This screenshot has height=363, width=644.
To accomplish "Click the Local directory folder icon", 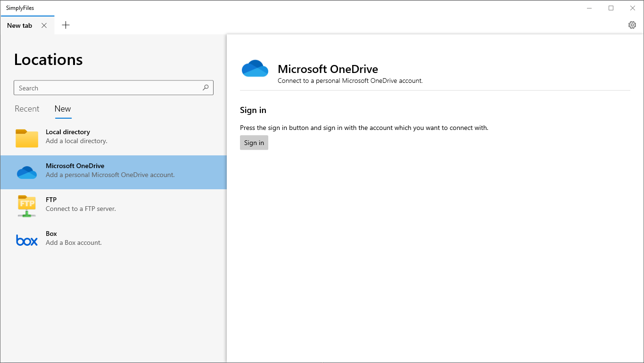I will click(x=27, y=138).
